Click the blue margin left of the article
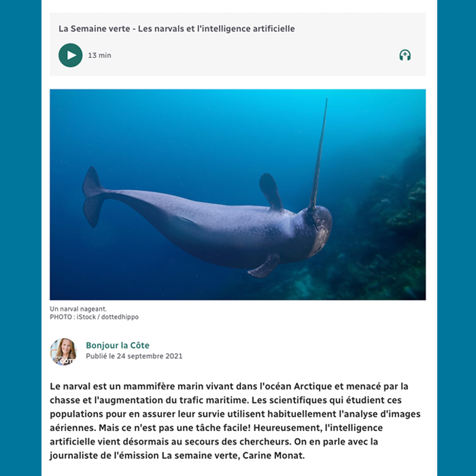The height and width of the screenshot is (476, 476). click(20, 238)
